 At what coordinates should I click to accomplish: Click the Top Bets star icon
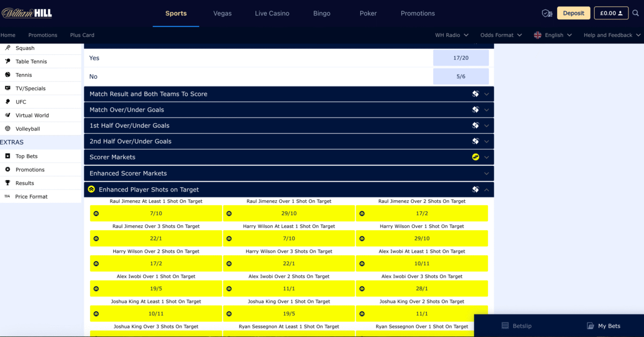[8, 156]
